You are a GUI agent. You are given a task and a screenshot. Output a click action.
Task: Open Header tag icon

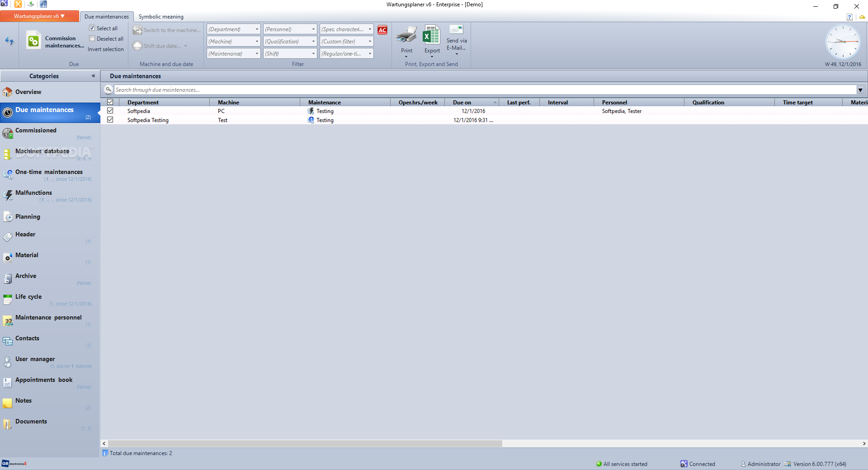[x=8, y=237]
